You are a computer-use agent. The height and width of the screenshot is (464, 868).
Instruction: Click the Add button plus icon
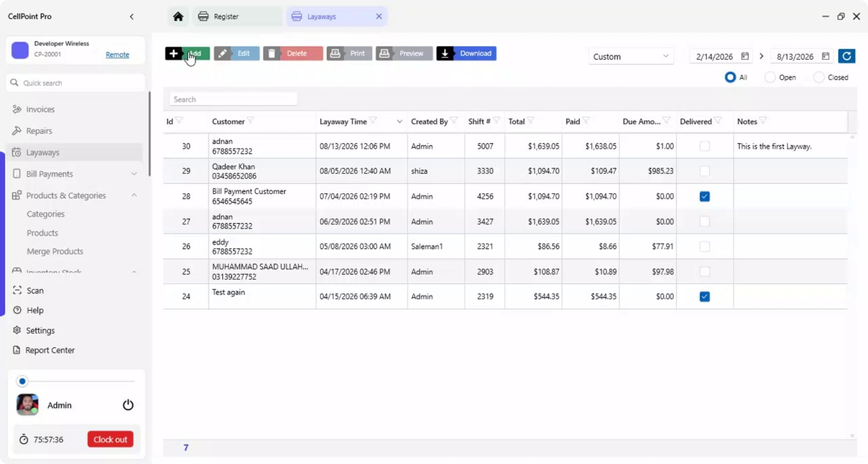pyautogui.click(x=173, y=53)
